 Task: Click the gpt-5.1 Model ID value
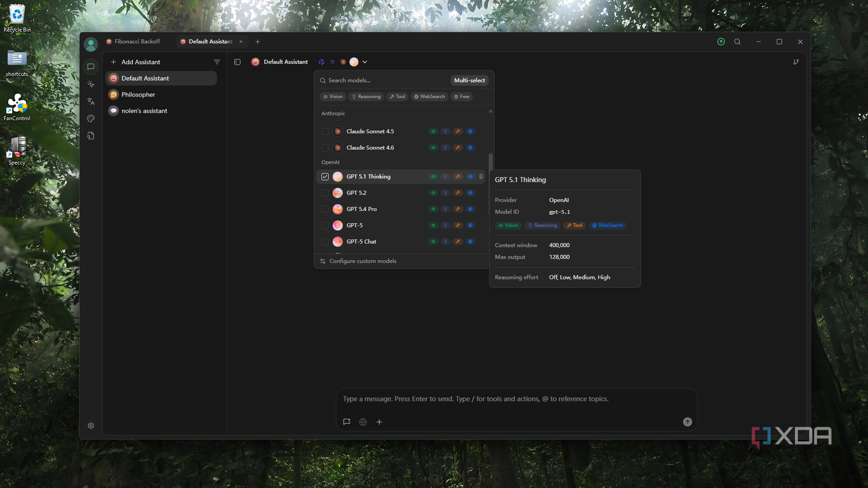click(x=560, y=212)
